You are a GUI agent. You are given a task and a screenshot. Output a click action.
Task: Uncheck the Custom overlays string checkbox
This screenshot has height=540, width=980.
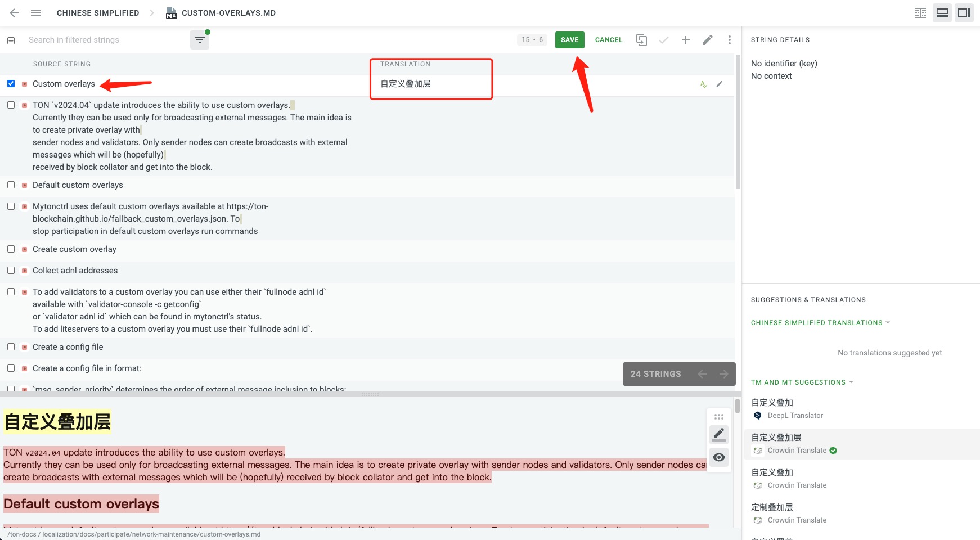(x=11, y=83)
